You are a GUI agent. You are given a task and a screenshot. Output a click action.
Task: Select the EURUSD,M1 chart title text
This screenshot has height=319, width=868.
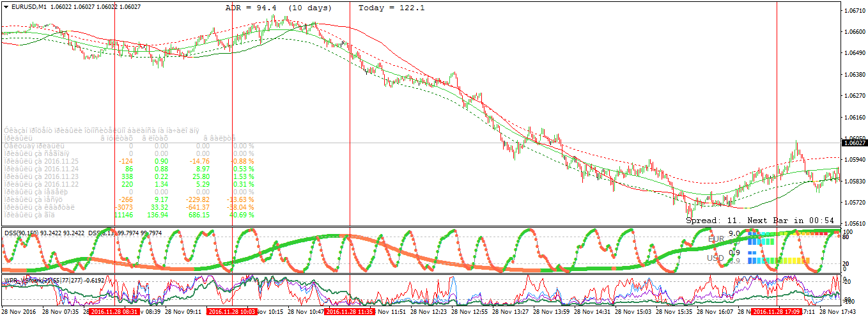29,7
